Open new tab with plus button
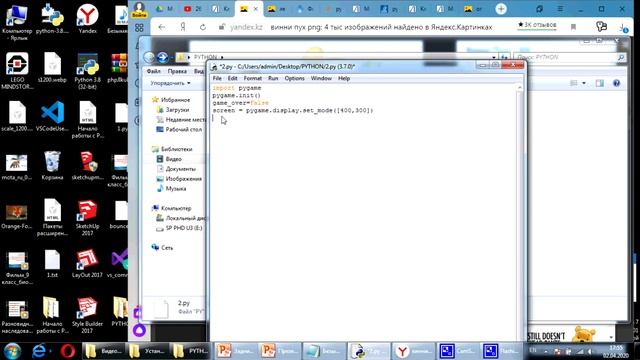 (x=501, y=9)
